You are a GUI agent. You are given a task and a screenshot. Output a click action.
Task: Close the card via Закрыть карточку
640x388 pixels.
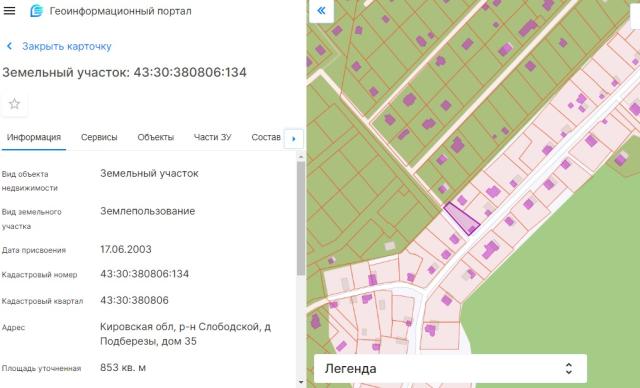pyautogui.click(x=67, y=46)
